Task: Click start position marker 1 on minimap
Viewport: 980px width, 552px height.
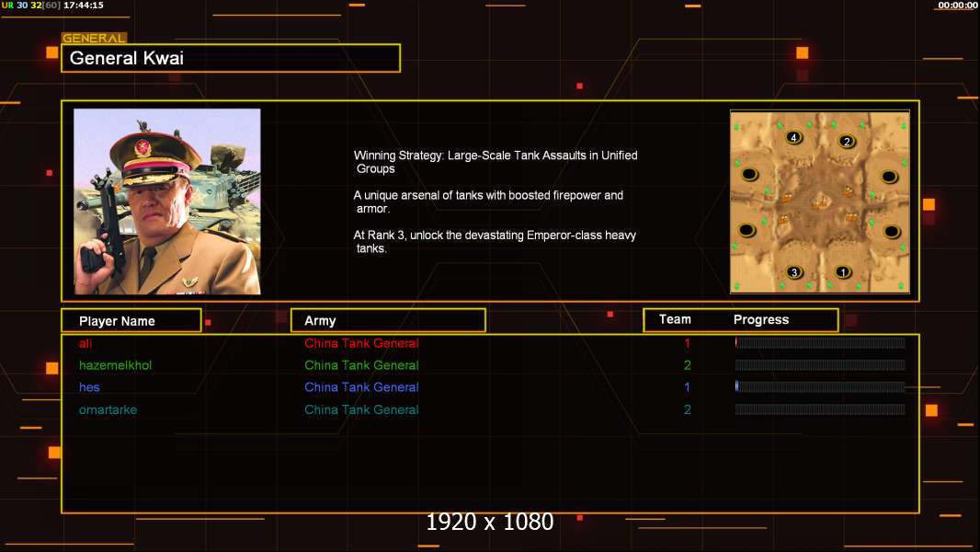Action: pos(842,272)
